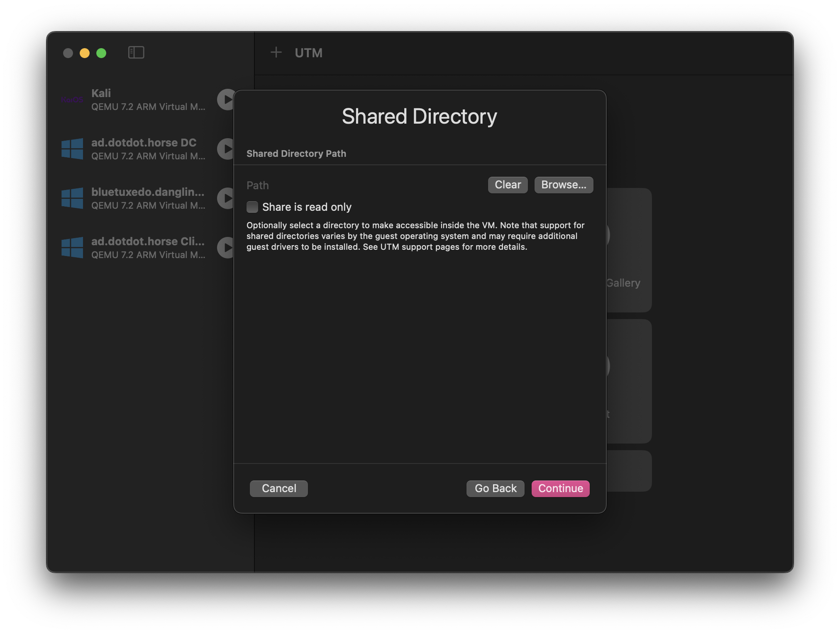Image resolution: width=840 pixels, height=634 pixels.
Task: Expand the VM list sidebar panel
Action: (136, 52)
